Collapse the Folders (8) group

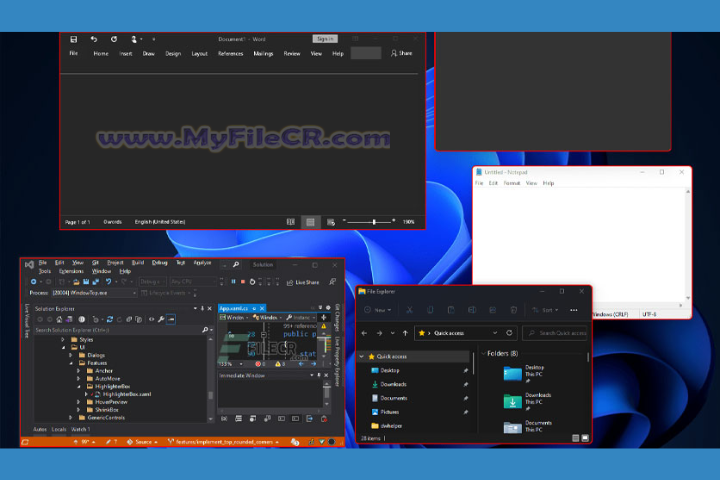click(484, 353)
